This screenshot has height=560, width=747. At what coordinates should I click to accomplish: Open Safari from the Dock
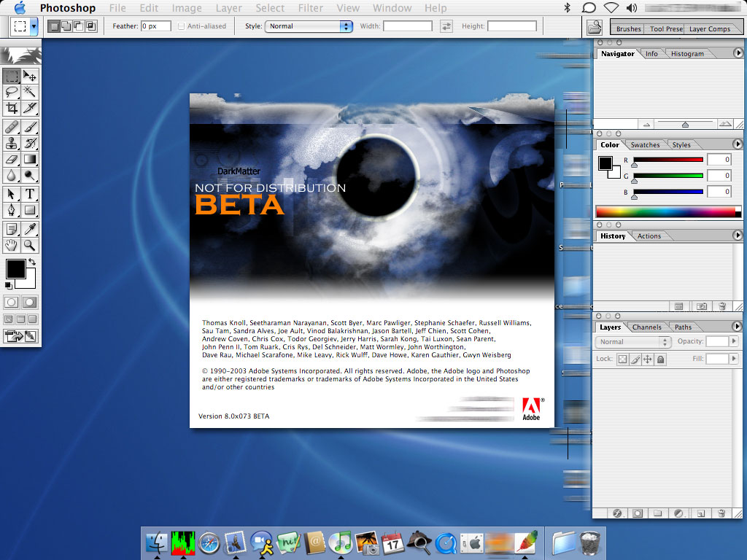click(x=209, y=543)
